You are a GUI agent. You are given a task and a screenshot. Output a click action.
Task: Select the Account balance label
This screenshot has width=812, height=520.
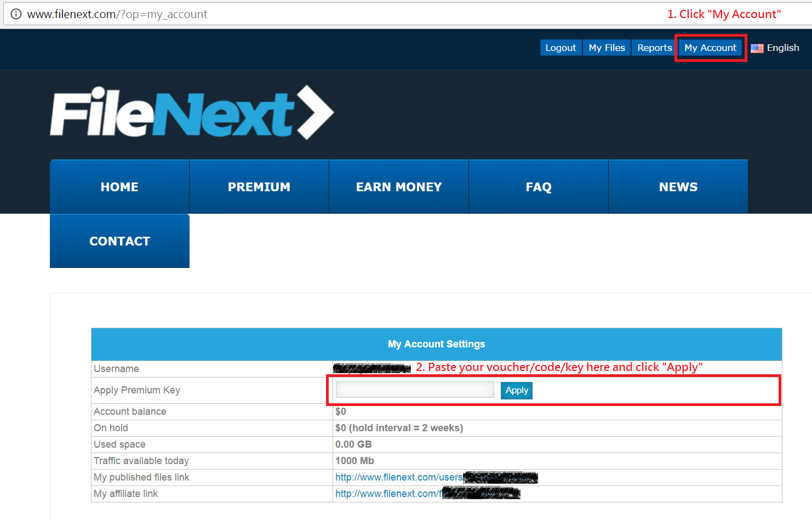[x=130, y=412]
